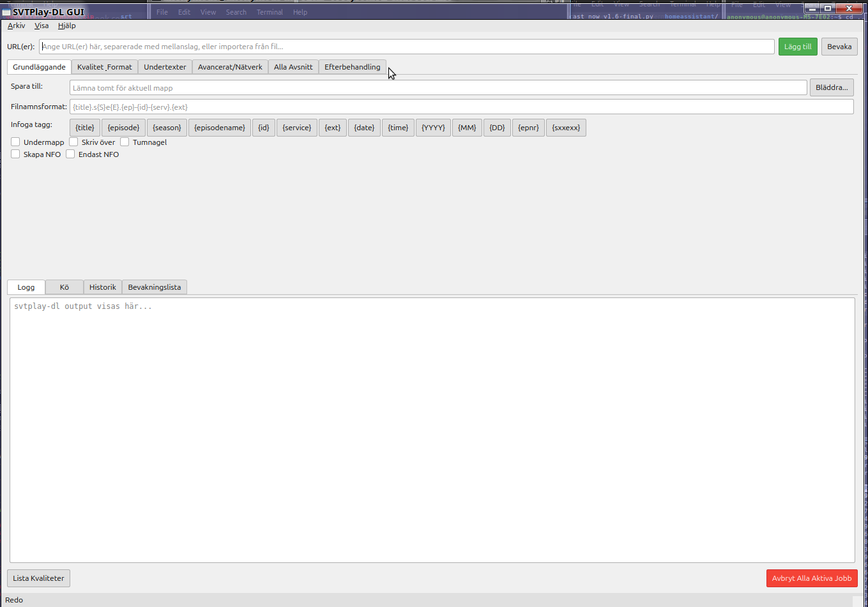This screenshot has width=868, height=607.
Task: Open the Arkiv menu
Action: click(x=16, y=26)
